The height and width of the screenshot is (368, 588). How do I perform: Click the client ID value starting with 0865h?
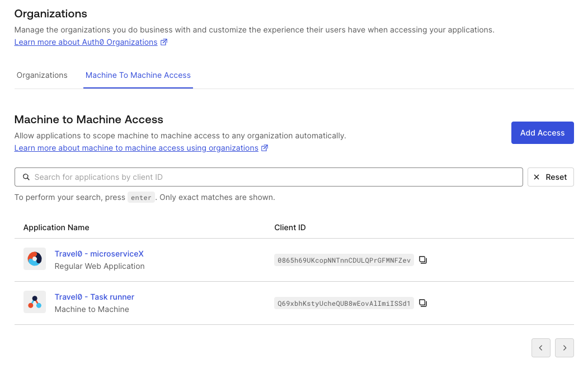(x=344, y=260)
